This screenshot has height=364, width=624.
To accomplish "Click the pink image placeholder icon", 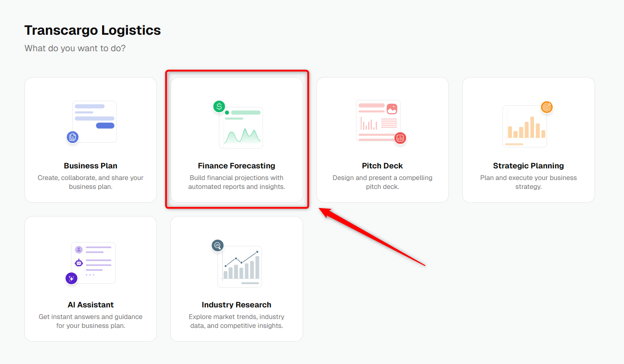I will tap(392, 109).
